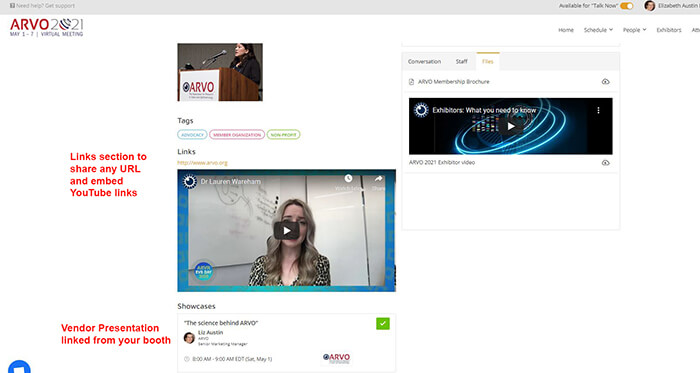
Task: Play the Exhibitors What you need to know video
Action: [511, 126]
